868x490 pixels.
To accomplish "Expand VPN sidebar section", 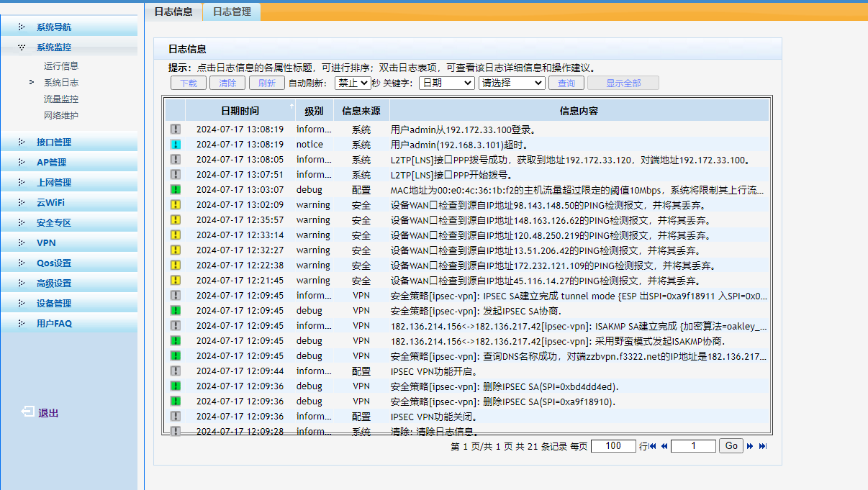I will [x=69, y=243].
